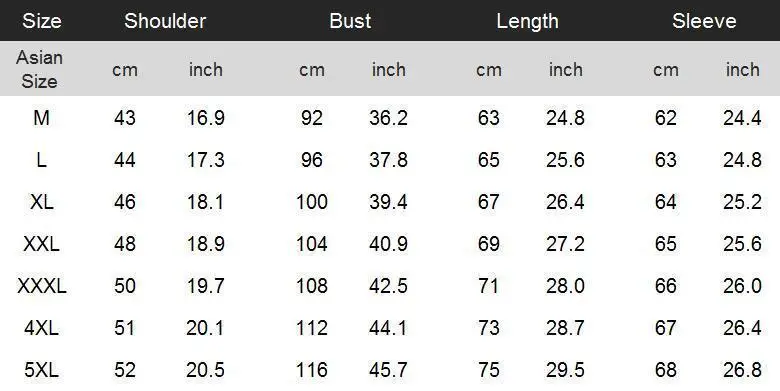
Task: Click the Bust column header
Action: point(350,21)
